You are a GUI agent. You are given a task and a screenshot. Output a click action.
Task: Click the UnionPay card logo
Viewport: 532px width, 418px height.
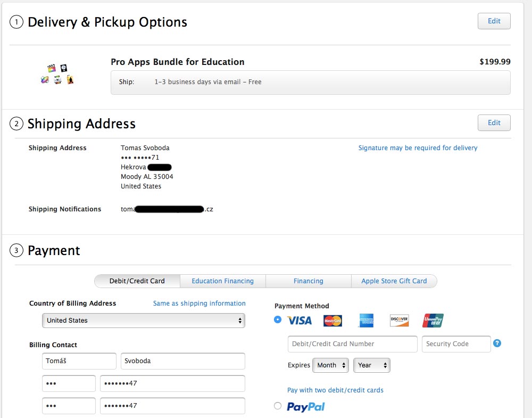pos(433,321)
